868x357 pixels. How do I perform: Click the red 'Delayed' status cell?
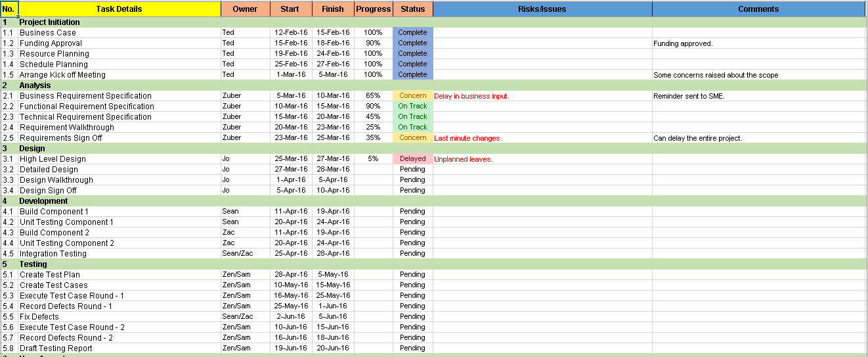click(413, 158)
